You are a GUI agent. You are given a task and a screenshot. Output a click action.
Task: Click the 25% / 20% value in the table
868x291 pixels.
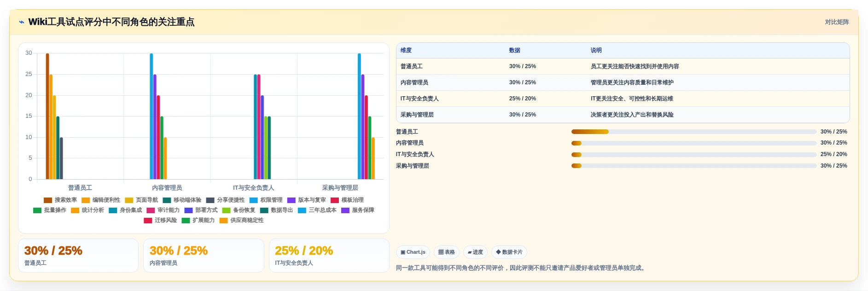tap(522, 99)
